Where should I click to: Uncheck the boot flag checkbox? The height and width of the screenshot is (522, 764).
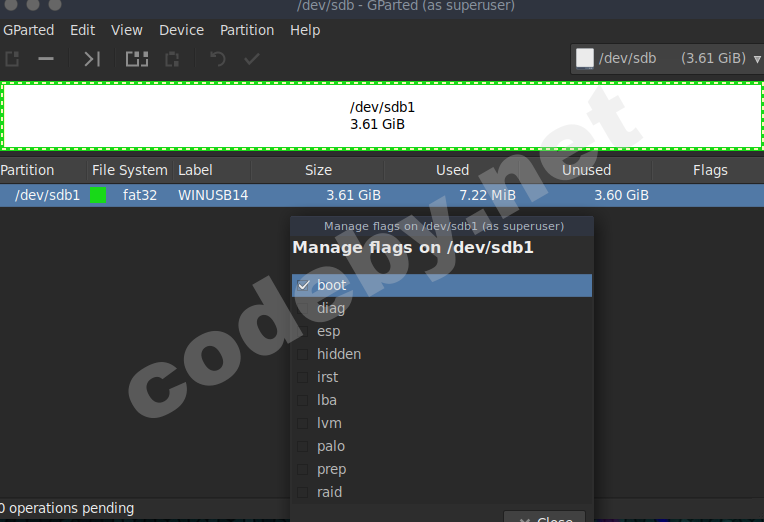click(x=304, y=286)
